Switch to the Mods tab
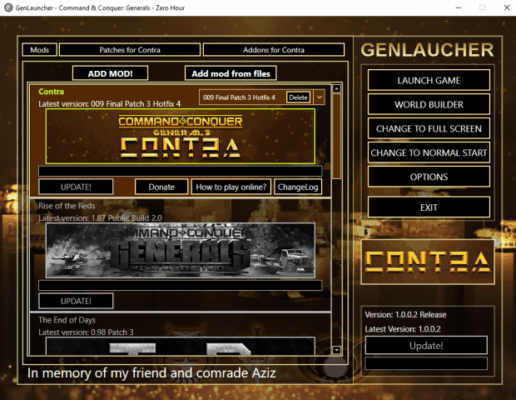This screenshot has height=400, width=516. point(39,50)
